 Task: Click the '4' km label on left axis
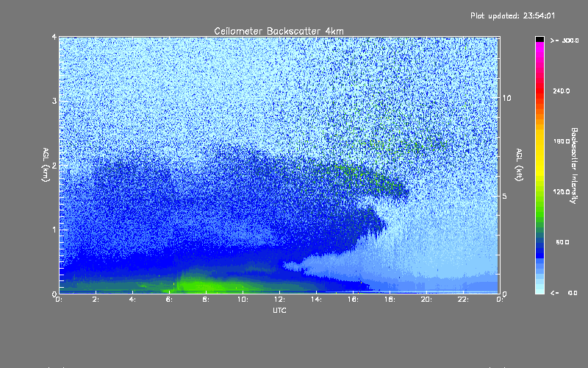[54, 37]
